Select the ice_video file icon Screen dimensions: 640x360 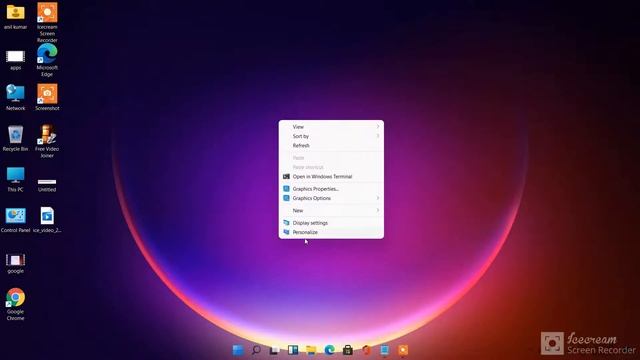click(x=47, y=220)
